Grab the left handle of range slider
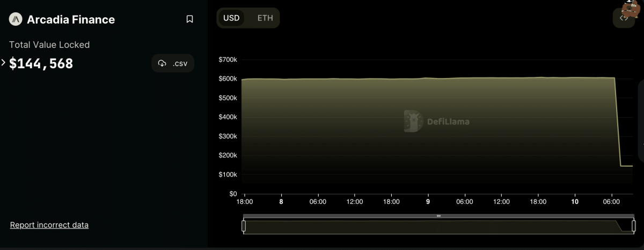Image resolution: width=644 pixels, height=250 pixels. point(244,226)
